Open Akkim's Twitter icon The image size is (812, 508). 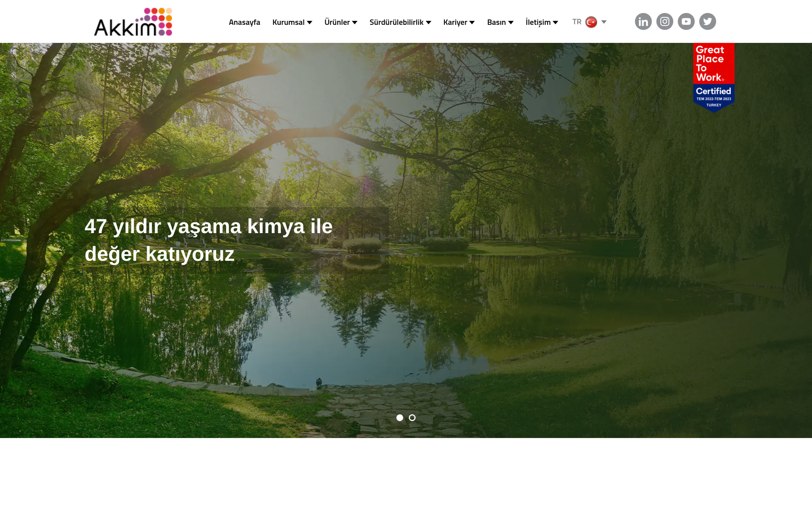[708, 21]
